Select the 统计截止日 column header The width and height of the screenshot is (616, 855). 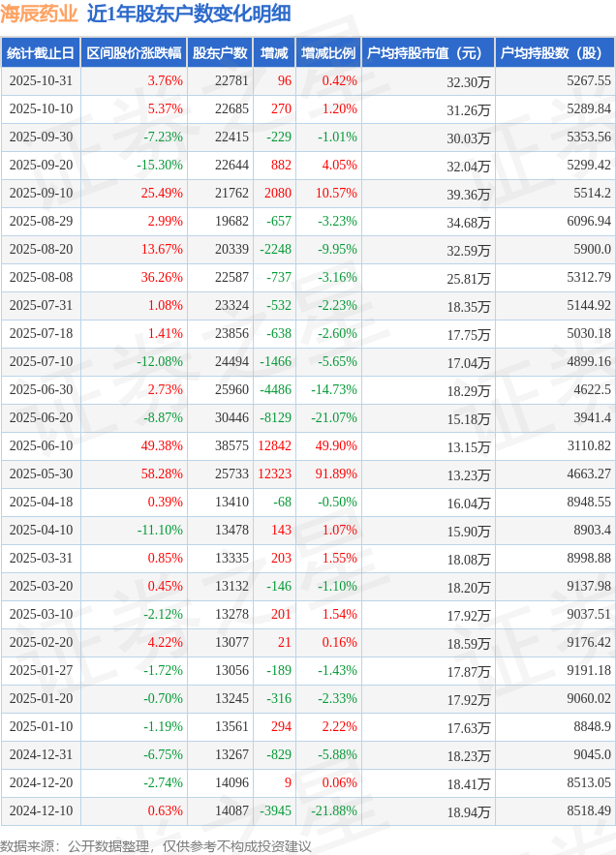click(x=41, y=53)
